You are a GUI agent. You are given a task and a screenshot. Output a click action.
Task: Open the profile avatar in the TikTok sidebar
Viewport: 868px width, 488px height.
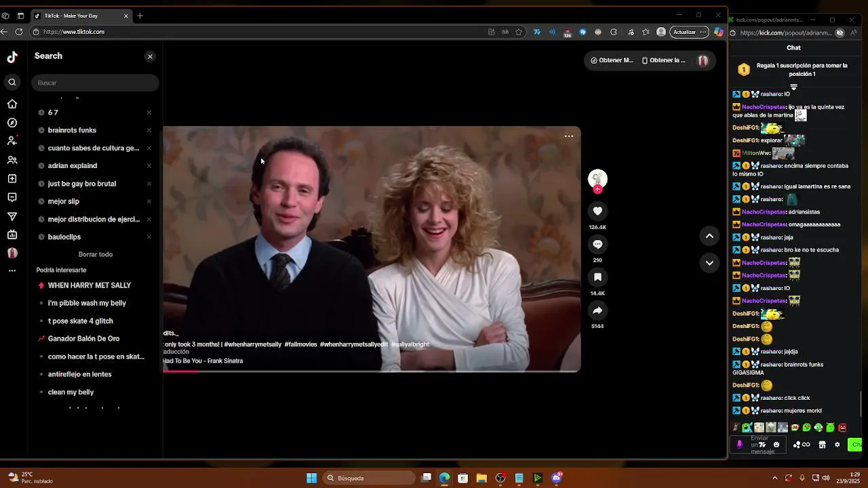pyautogui.click(x=12, y=253)
